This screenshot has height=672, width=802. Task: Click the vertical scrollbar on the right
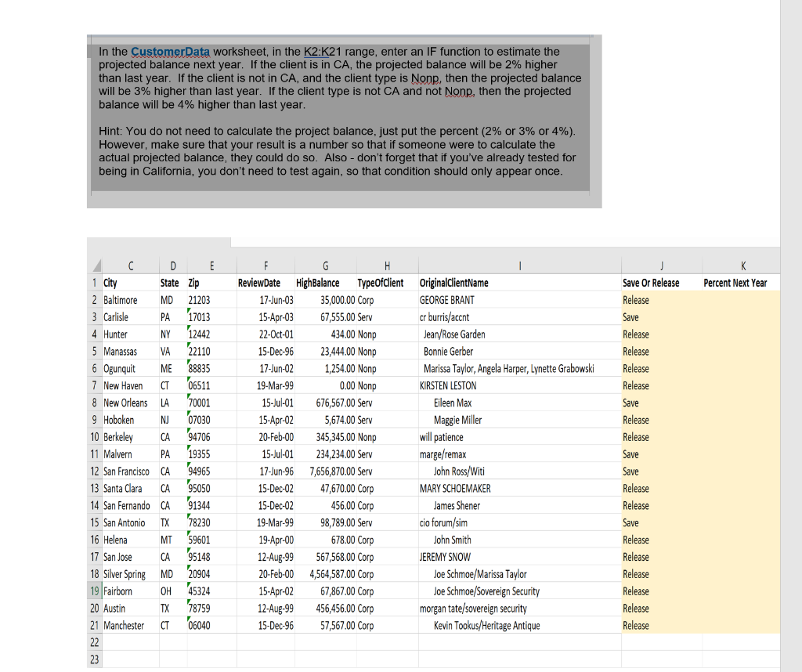[789, 337]
